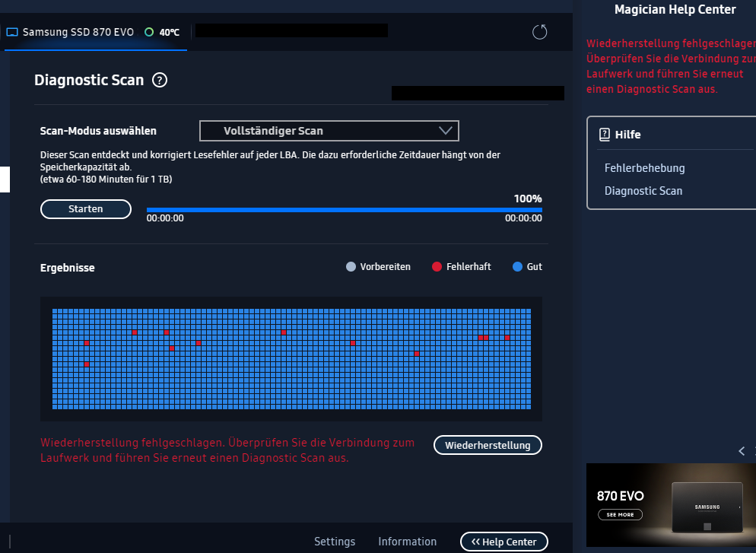Image resolution: width=756 pixels, height=553 pixels.
Task: Open Settings in the bottom bar
Action: [x=335, y=542]
